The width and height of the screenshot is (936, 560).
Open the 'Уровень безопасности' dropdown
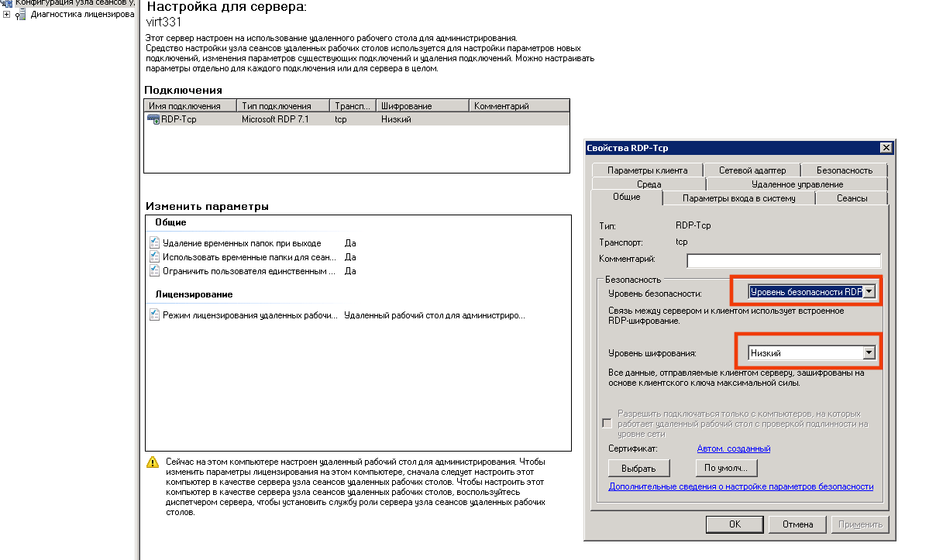(869, 292)
